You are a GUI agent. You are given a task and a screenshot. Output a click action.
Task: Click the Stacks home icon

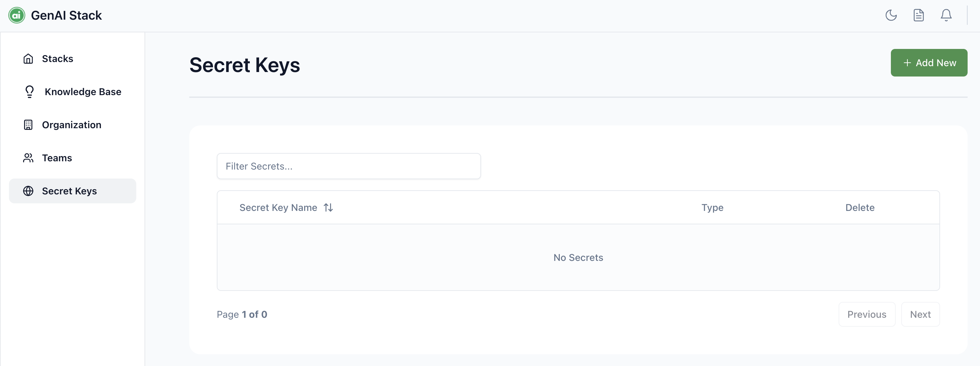pos(28,59)
